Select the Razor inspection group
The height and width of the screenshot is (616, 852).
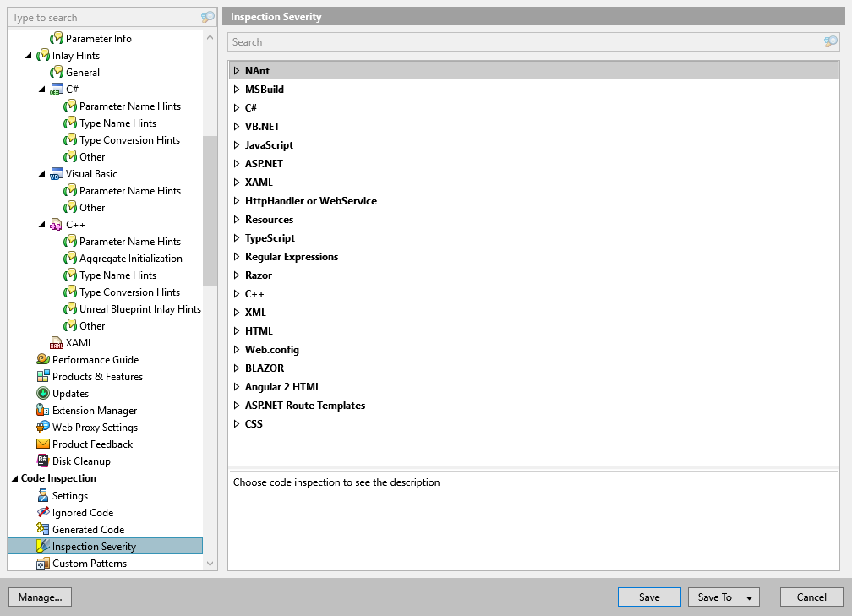258,275
